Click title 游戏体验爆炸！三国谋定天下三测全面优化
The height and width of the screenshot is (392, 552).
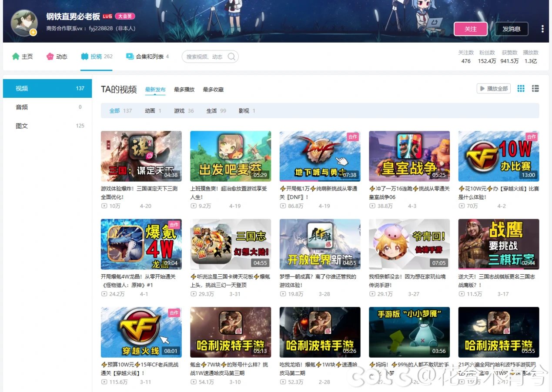pyautogui.click(x=139, y=193)
